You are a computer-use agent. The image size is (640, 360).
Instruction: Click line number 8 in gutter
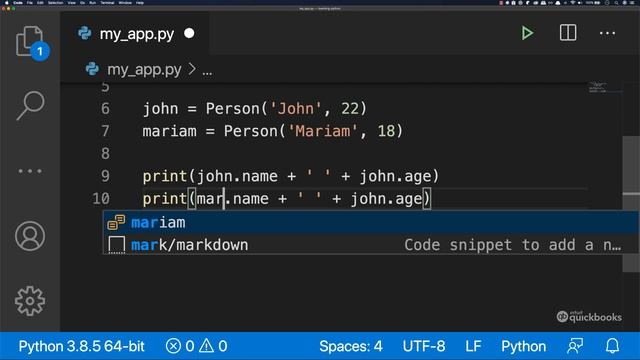click(105, 154)
